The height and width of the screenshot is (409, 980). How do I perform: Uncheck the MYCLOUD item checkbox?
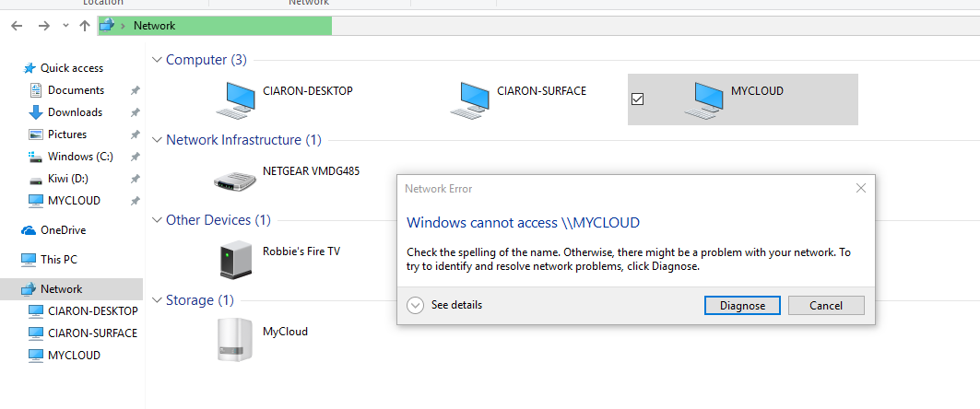click(x=637, y=99)
